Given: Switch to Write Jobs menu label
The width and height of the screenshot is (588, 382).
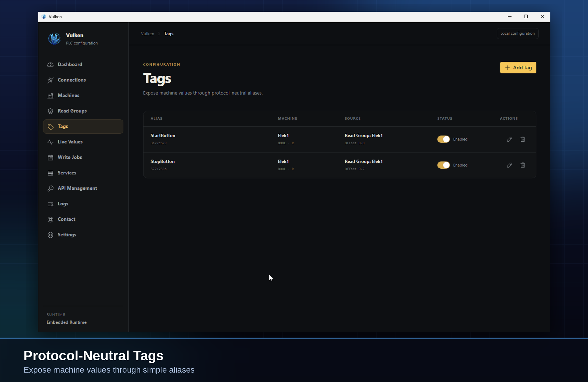Looking at the screenshot, I should tap(70, 157).
